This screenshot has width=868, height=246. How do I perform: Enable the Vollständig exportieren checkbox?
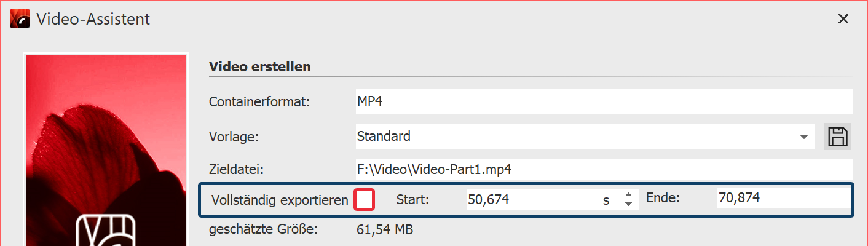pyautogui.click(x=365, y=200)
